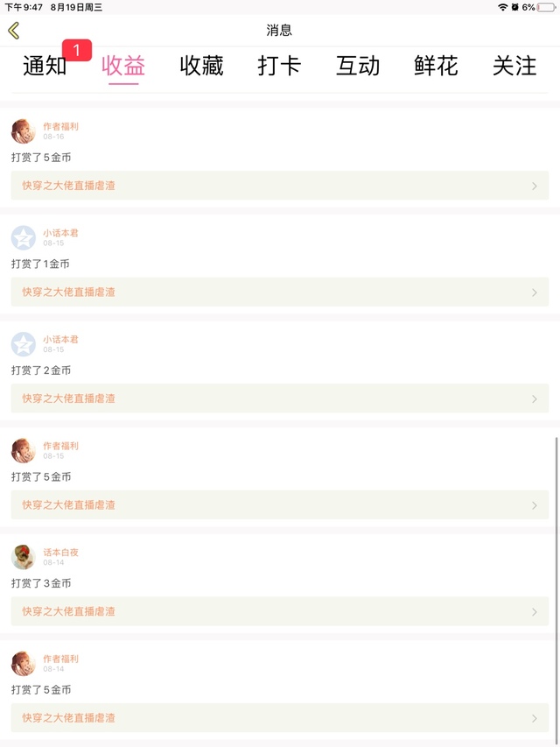Viewport: 560px width, 747px height.
Task: Tap the red notification badge showing 1
Action: tap(76, 51)
